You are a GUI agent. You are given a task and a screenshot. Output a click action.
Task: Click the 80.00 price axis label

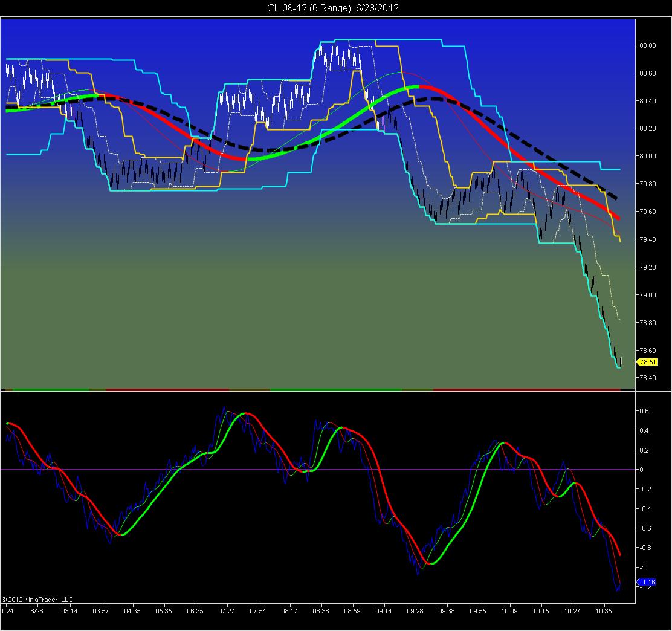click(x=648, y=156)
